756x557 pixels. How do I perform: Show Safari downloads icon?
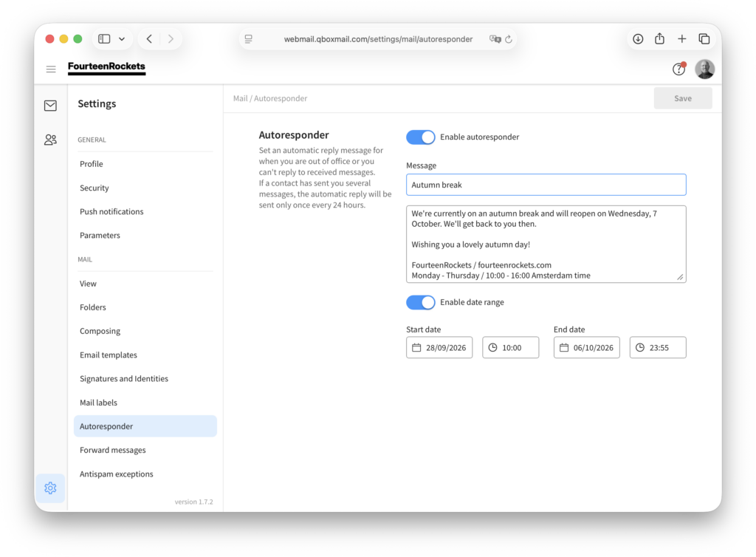(x=638, y=38)
